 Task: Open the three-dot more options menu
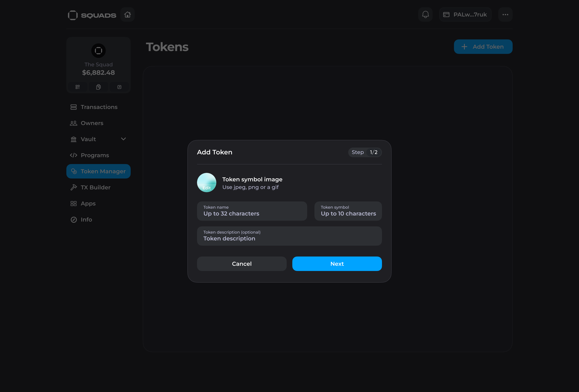click(505, 15)
